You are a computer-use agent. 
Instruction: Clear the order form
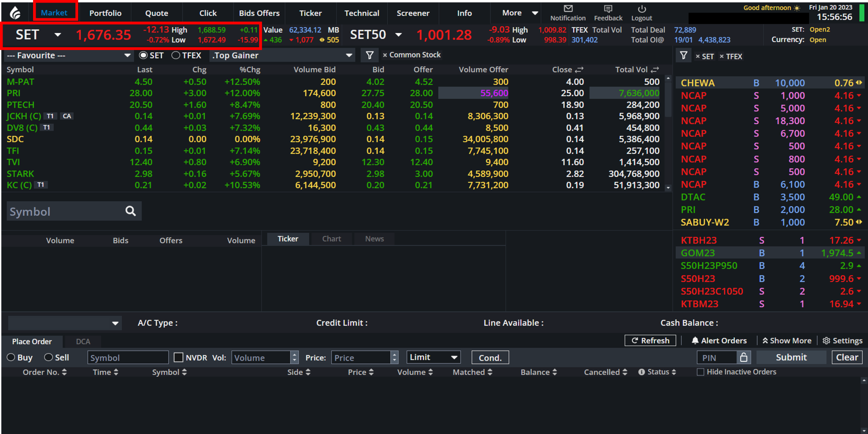click(847, 357)
